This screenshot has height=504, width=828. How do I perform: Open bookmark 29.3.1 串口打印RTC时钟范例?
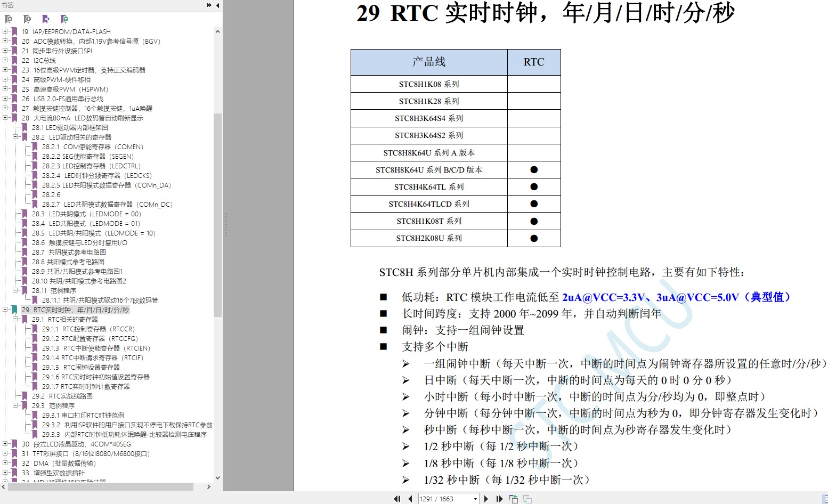83,415
